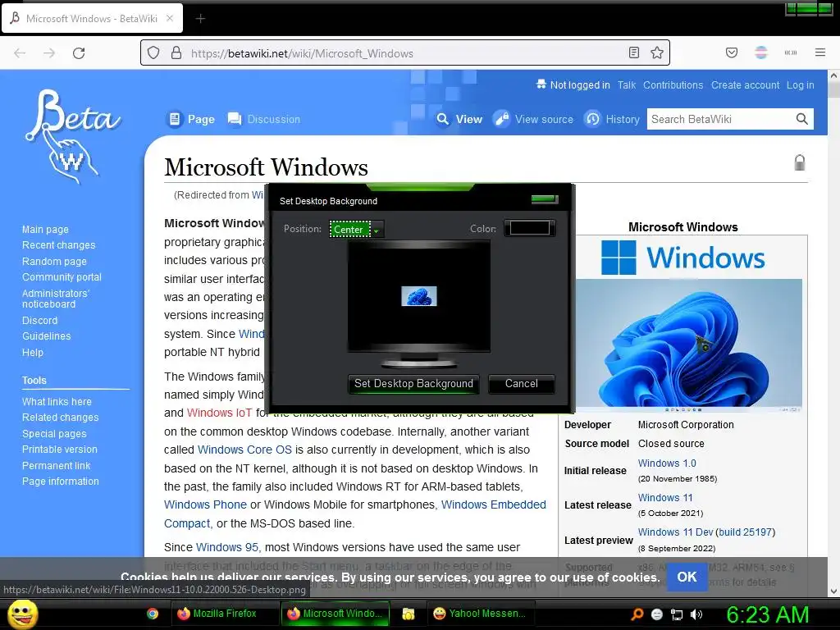Click the search magnifier in BetaWiki search
The height and width of the screenshot is (630, 840).
(801, 119)
